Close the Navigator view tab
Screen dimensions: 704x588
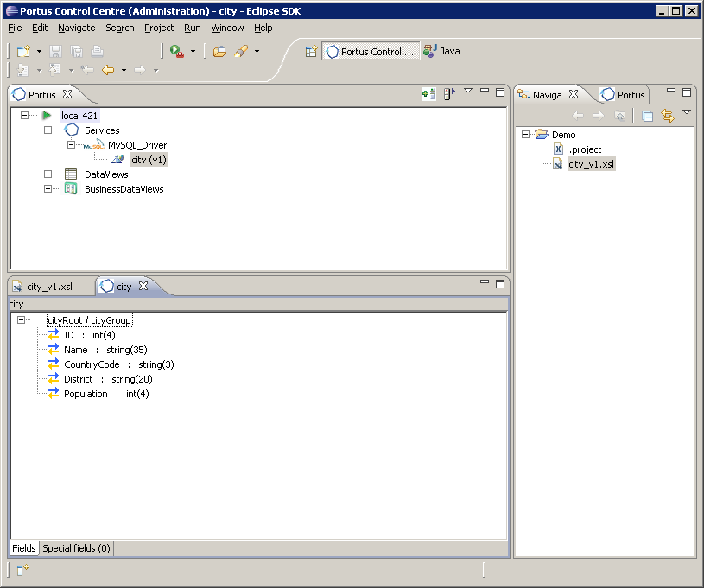click(574, 94)
